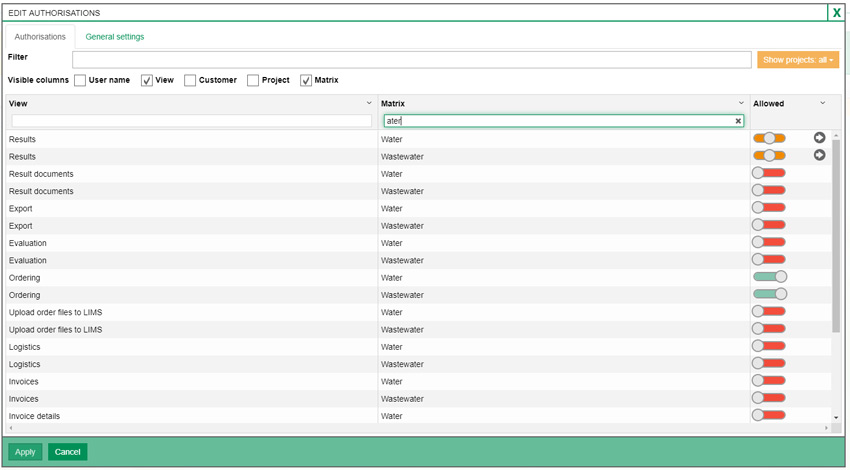Screen dimensions: 850x470
Task: Enable Allowed for Invoices Wastewater
Action: click(x=769, y=398)
